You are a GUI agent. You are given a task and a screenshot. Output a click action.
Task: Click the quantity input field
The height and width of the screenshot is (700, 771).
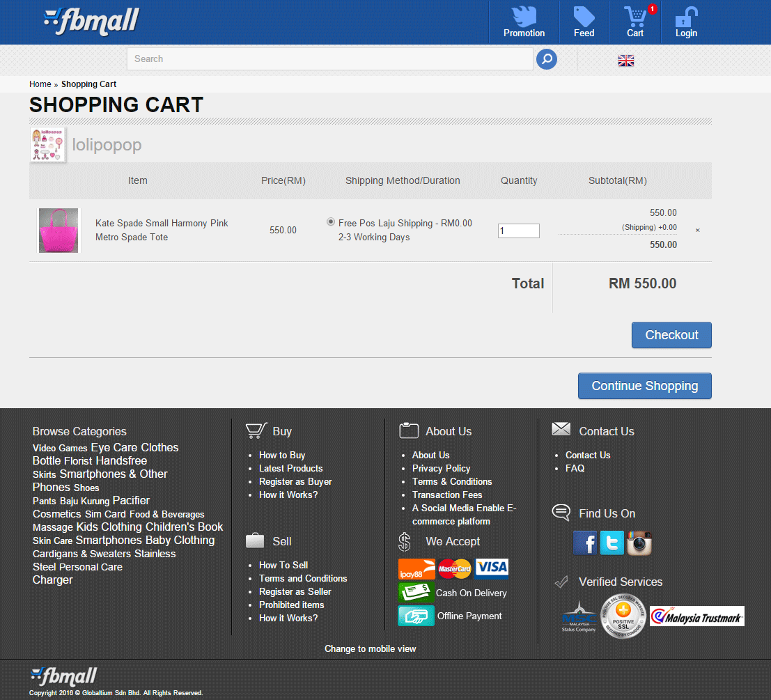pos(518,231)
